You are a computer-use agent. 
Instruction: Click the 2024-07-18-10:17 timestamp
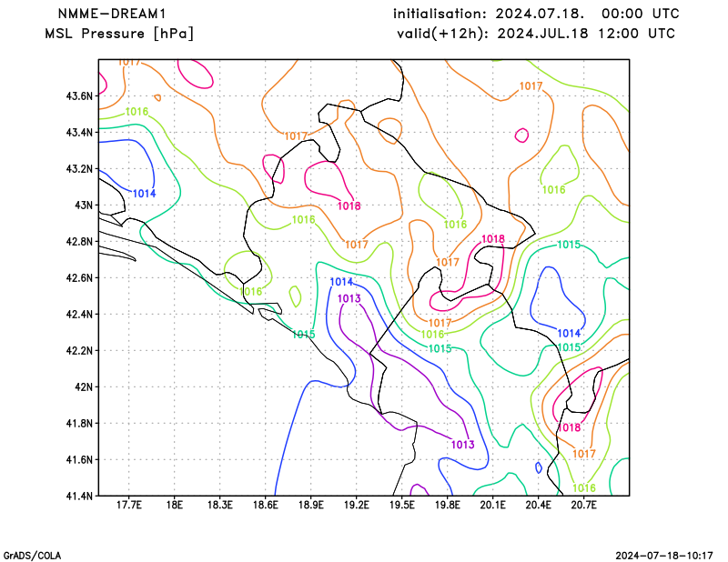[x=664, y=556]
